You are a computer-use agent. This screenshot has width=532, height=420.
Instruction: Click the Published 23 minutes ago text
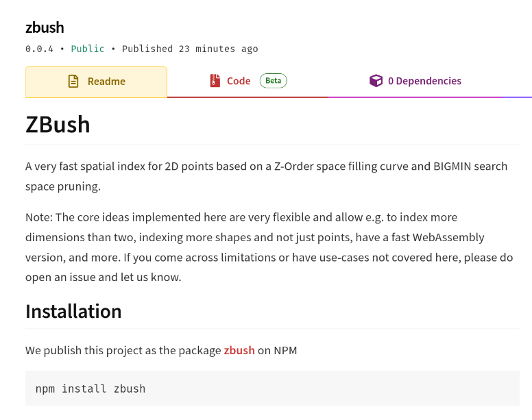(190, 49)
